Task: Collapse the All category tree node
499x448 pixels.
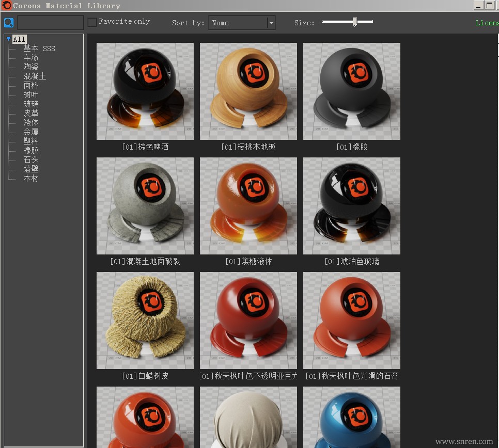Action: click(x=9, y=39)
